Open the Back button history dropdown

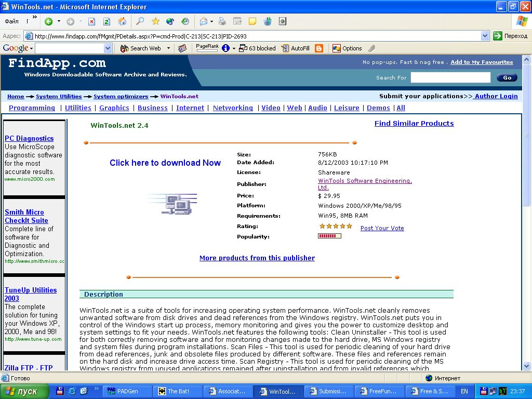click(59, 21)
